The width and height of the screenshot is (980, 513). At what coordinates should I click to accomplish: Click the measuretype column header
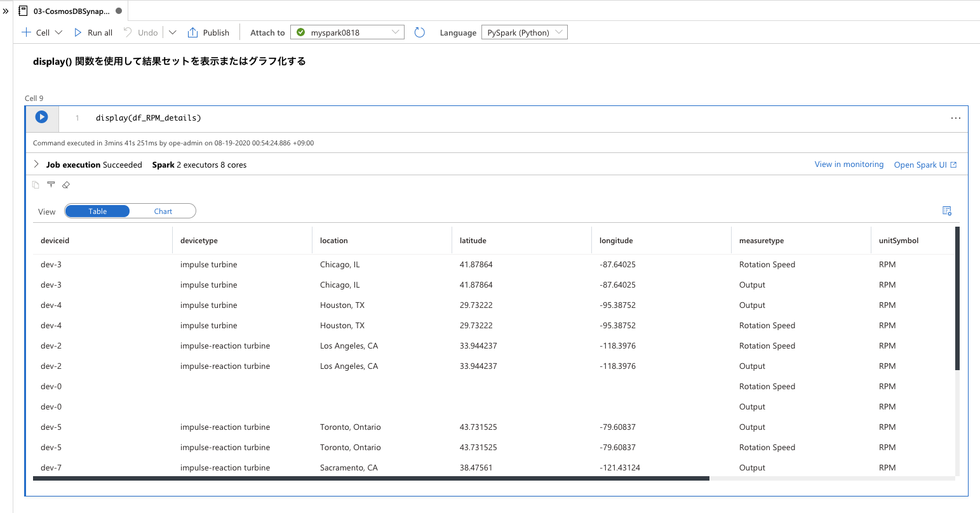[762, 241]
